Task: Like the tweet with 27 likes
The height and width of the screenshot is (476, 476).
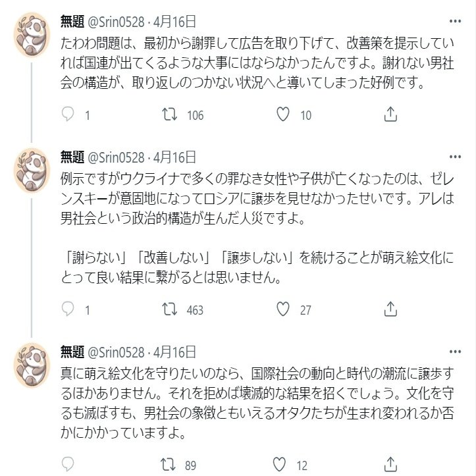Action: tap(283, 309)
